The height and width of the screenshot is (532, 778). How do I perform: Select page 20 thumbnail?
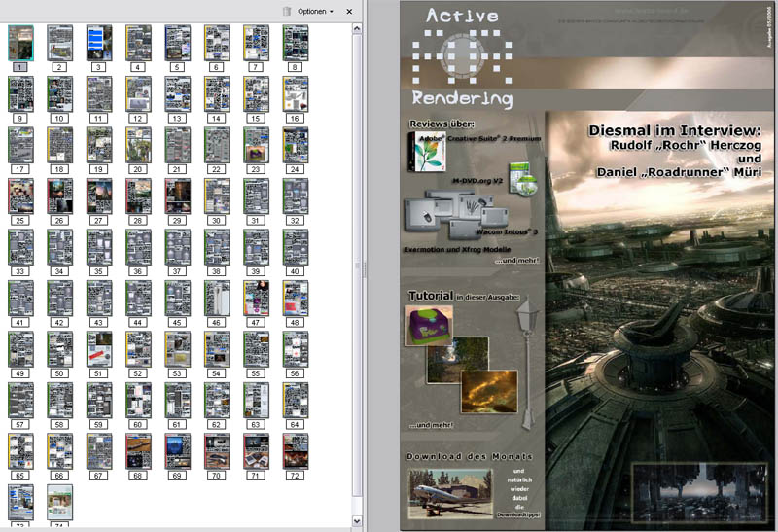point(138,146)
